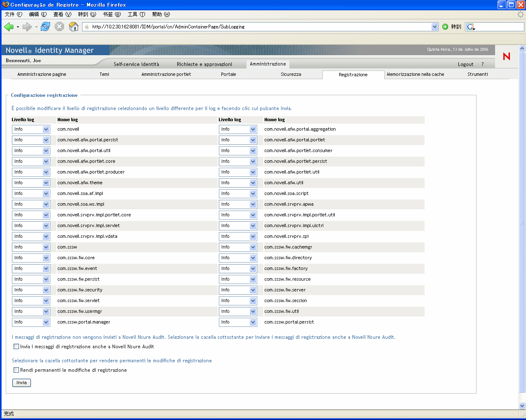Click the Logout link
526x420 pixels.
pos(465,64)
